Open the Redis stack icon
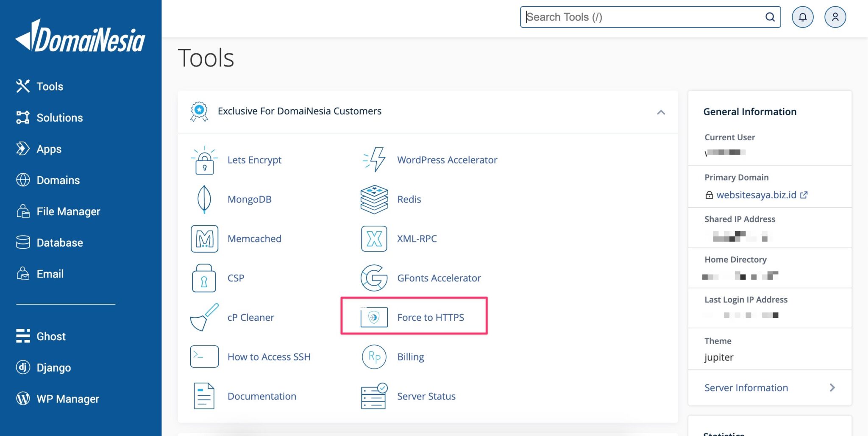 [x=374, y=199]
